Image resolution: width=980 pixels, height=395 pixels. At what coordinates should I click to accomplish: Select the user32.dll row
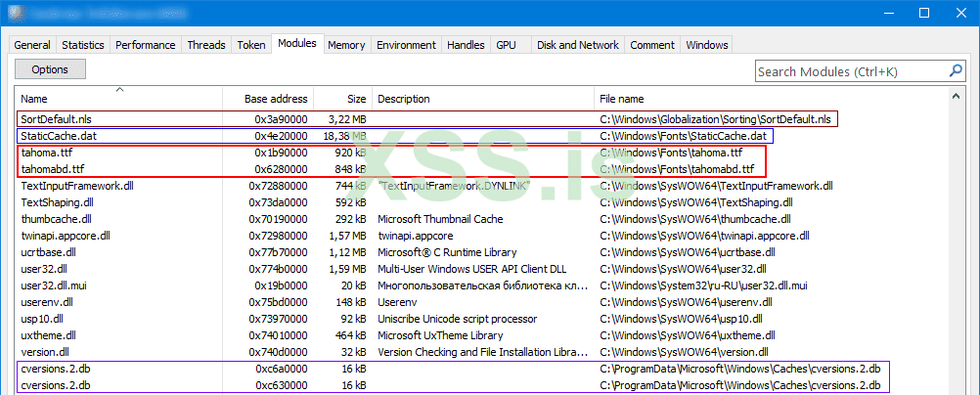point(481,270)
